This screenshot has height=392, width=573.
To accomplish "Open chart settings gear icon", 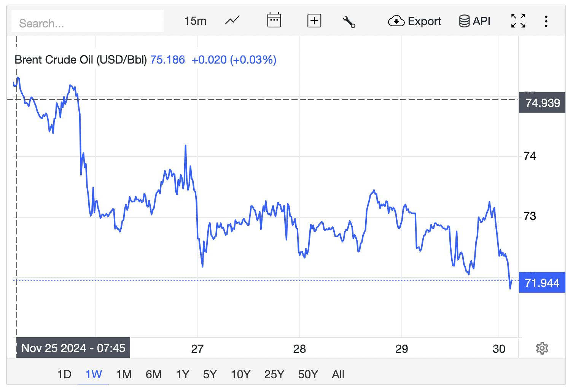I will point(542,348).
